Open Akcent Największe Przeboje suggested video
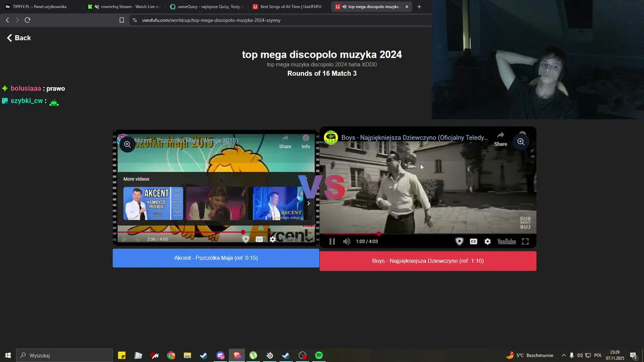 pyautogui.click(x=153, y=203)
